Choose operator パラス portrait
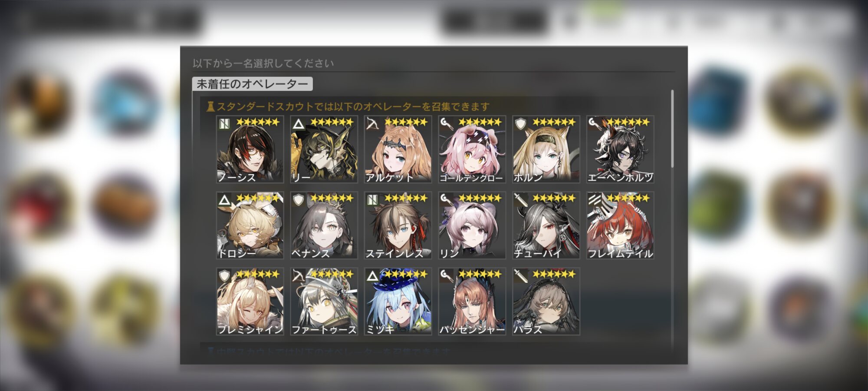 point(546,302)
